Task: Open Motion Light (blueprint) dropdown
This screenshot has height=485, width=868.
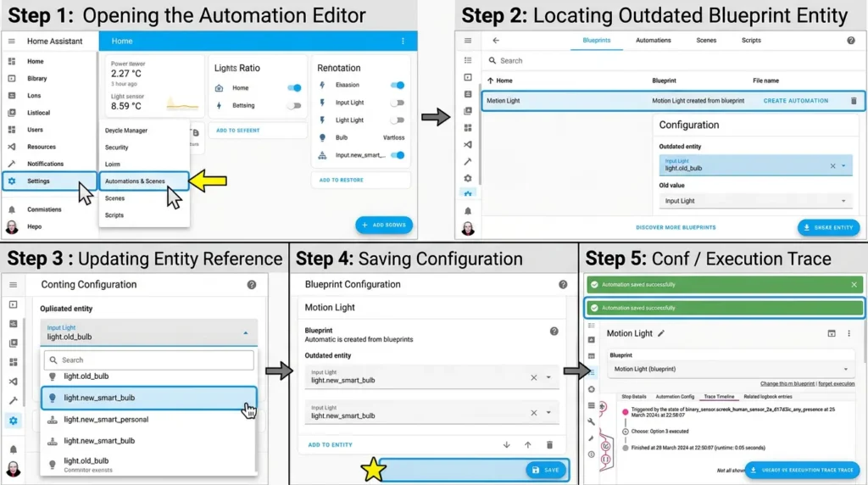Action: tap(731, 370)
